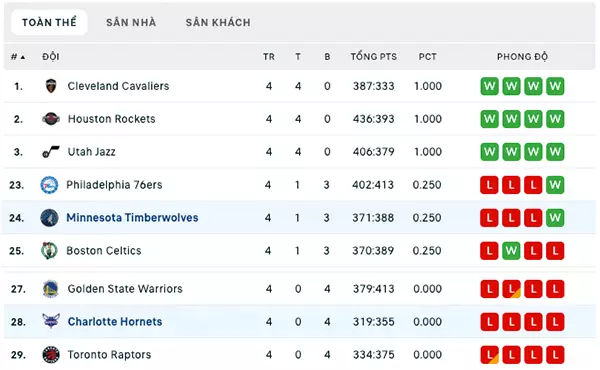This screenshot has width=600, height=370.
Task: Click the Utah Jazz team logo
Action: 51,152
